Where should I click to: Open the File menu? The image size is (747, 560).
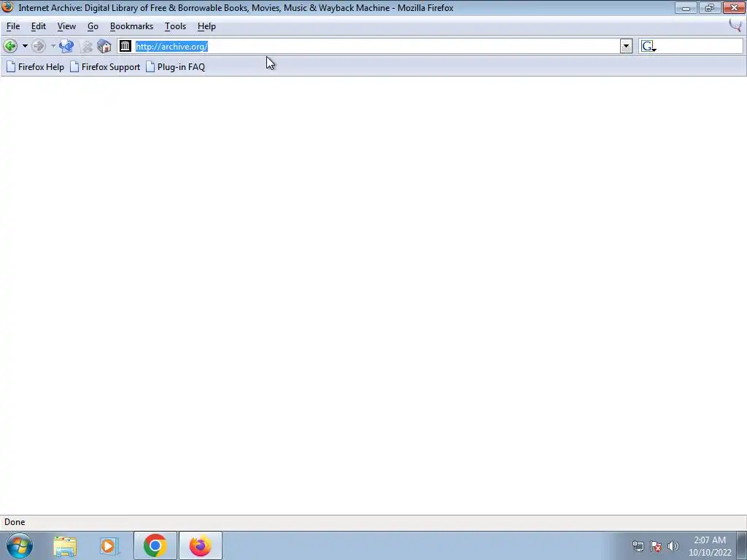(x=13, y=26)
